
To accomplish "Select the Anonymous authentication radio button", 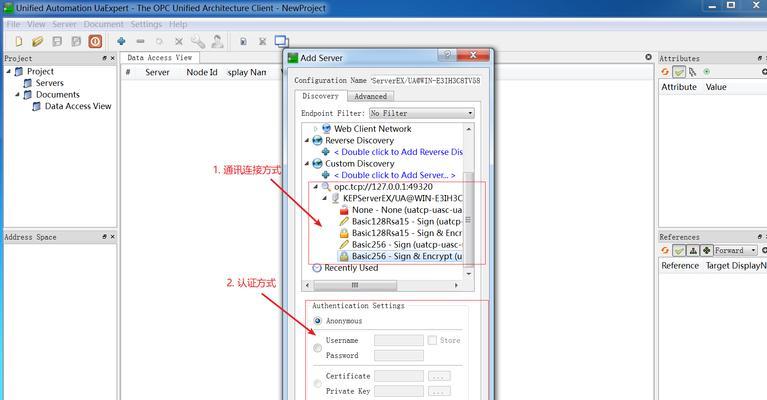I will coord(317,321).
